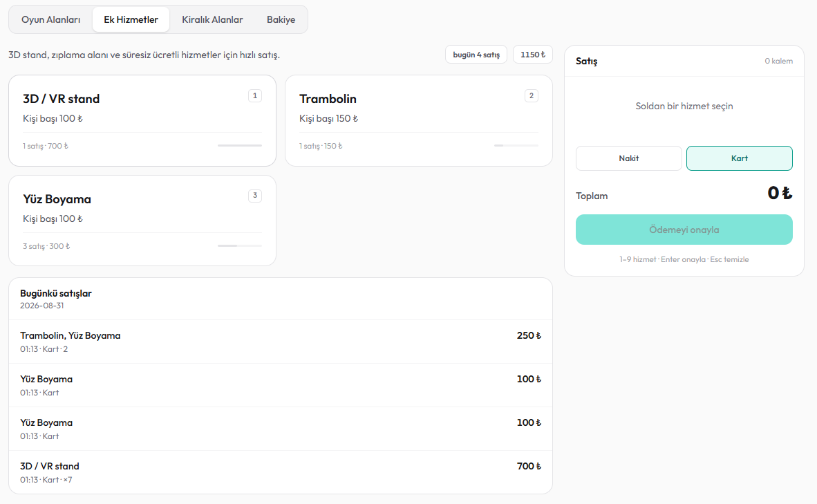Click the Trambolin card's sales progress bar
This screenshot has height=504, width=817.
pos(516,145)
